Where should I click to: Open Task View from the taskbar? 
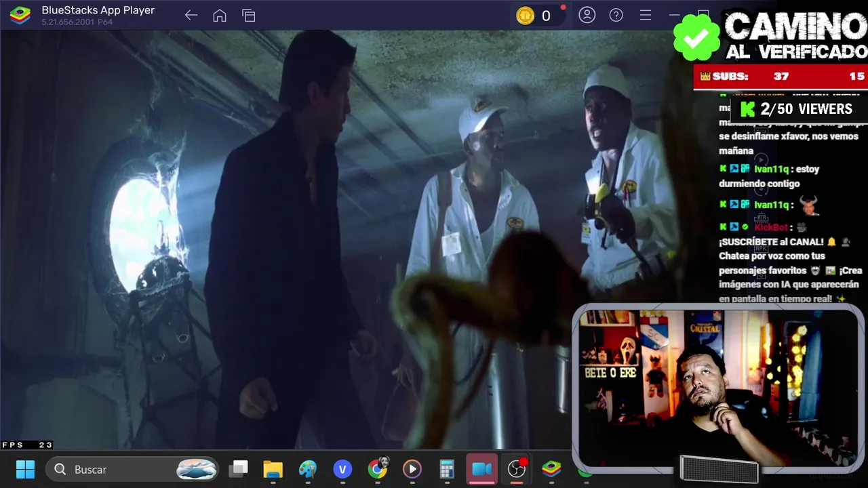pos(238,469)
